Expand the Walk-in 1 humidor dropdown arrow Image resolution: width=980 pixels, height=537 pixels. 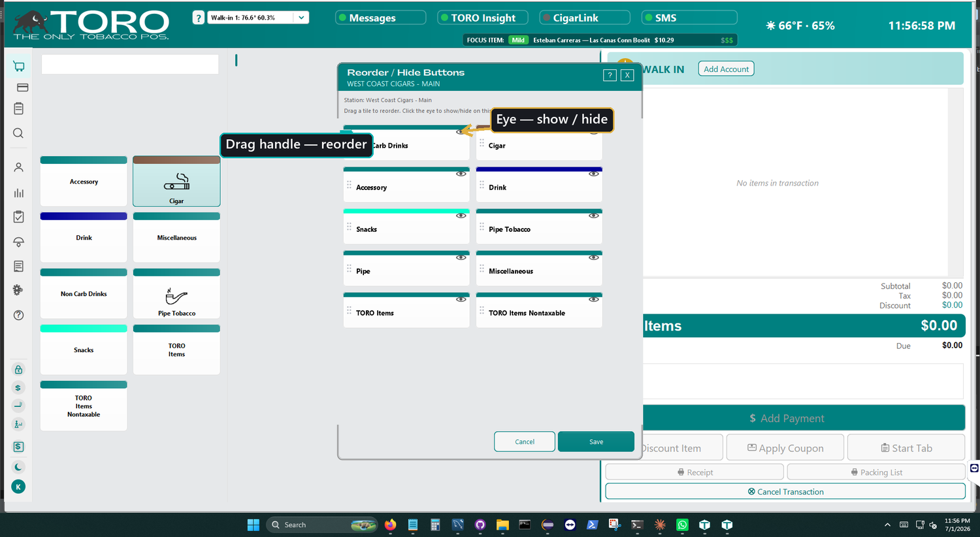tap(301, 18)
